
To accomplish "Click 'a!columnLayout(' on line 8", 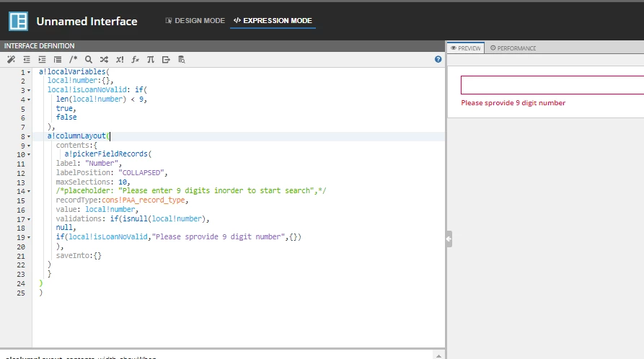I will 78,136.
